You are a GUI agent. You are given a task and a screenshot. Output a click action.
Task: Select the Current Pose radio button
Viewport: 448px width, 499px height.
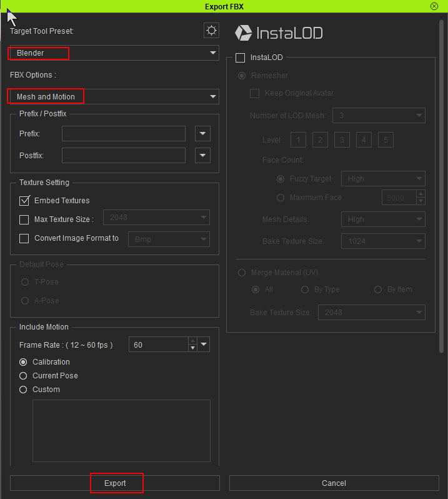pyautogui.click(x=23, y=376)
